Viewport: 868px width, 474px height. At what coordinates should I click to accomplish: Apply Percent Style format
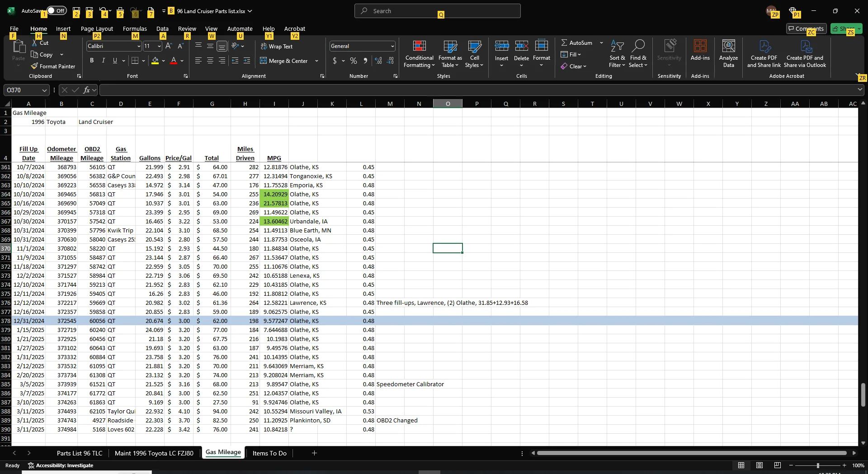click(354, 61)
